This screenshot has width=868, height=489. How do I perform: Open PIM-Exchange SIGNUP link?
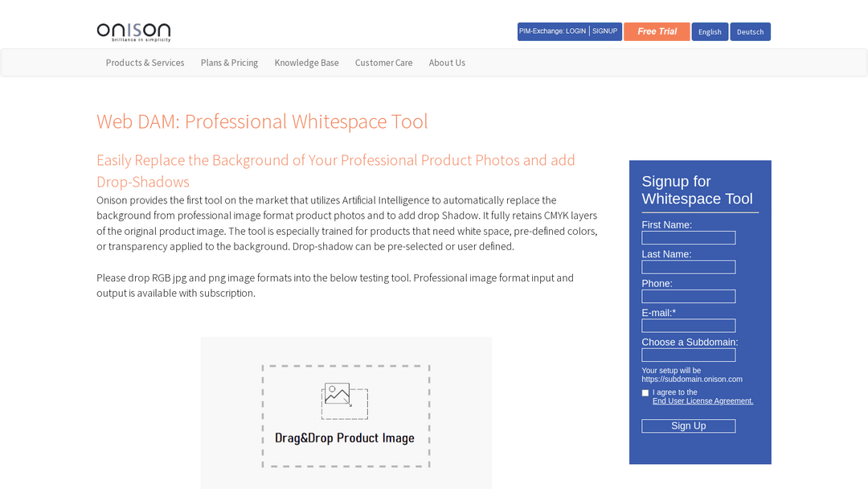[x=604, y=31]
